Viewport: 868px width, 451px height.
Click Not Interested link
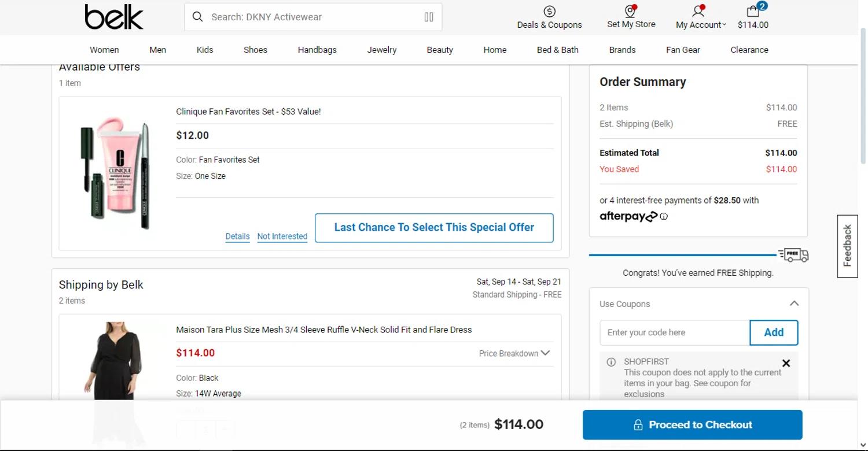click(282, 236)
